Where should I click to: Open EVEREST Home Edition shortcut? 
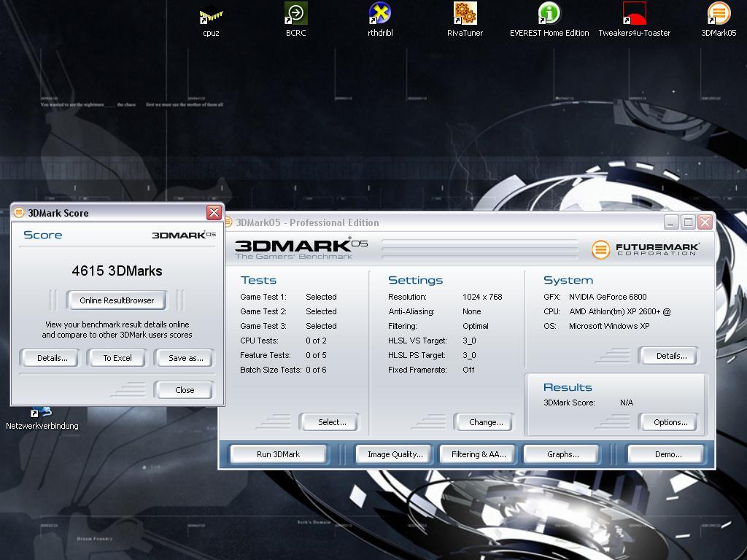coord(549,19)
